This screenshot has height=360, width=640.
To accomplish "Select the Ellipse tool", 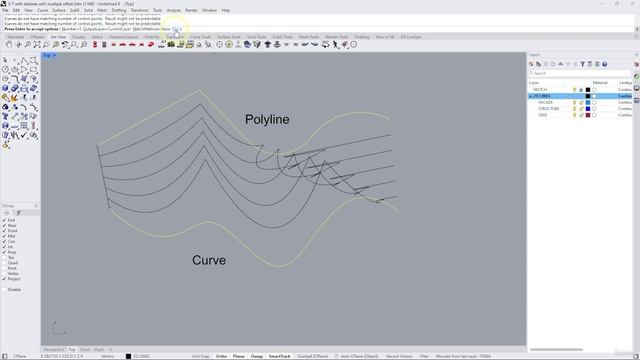I will coord(15,69).
